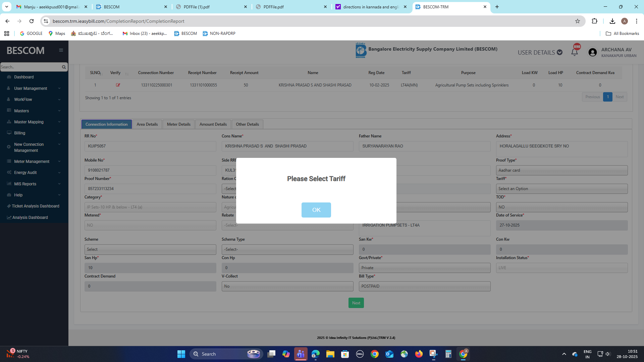The height and width of the screenshot is (362, 644).
Task: Open the Tariff Select an Option dropdown
Action: pyautogui.click(x=561, y=189)
